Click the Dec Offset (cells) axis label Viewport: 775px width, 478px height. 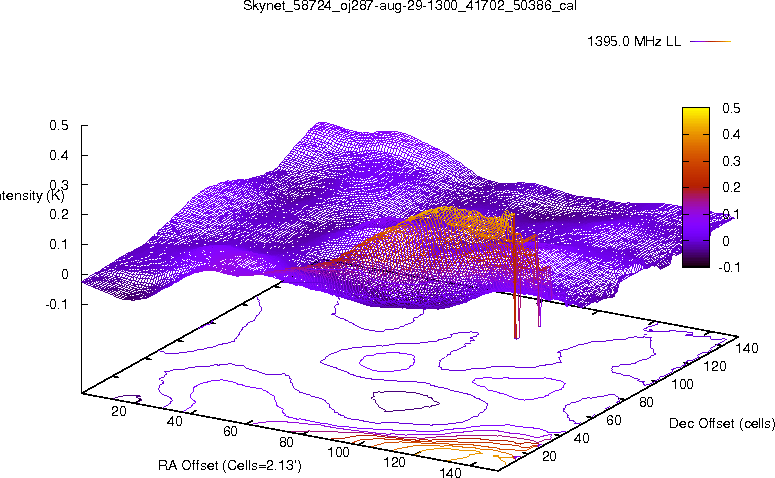click(722, 424)
